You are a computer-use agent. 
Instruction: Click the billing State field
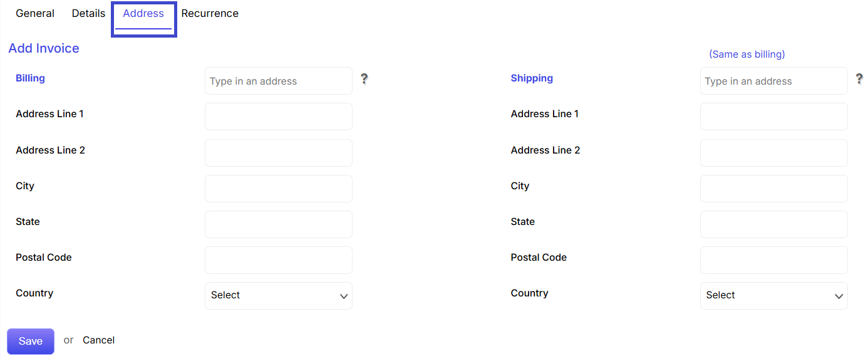[x=279, y=224]
